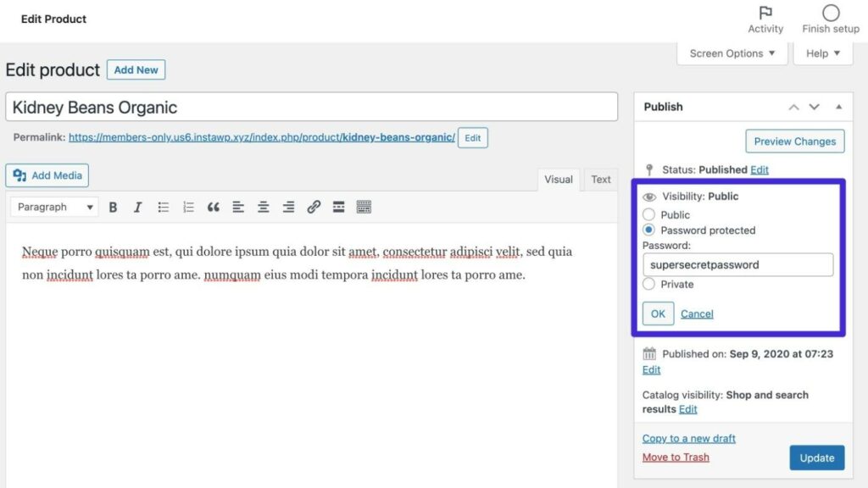
Task: Click into the Password input field
Action: click(737, 265)
